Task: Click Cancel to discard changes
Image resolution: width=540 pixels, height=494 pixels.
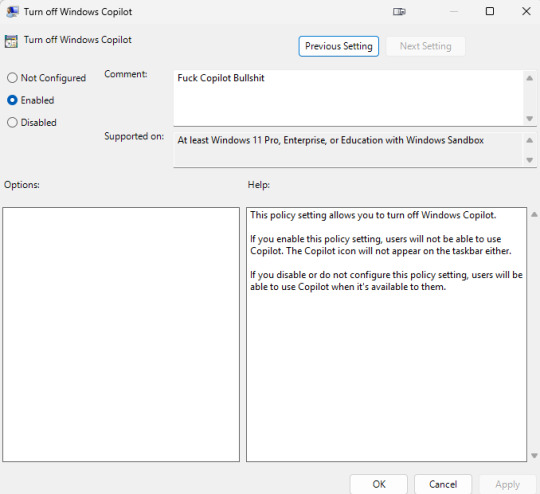Action: pyautogui.click(x=443, y=484)
